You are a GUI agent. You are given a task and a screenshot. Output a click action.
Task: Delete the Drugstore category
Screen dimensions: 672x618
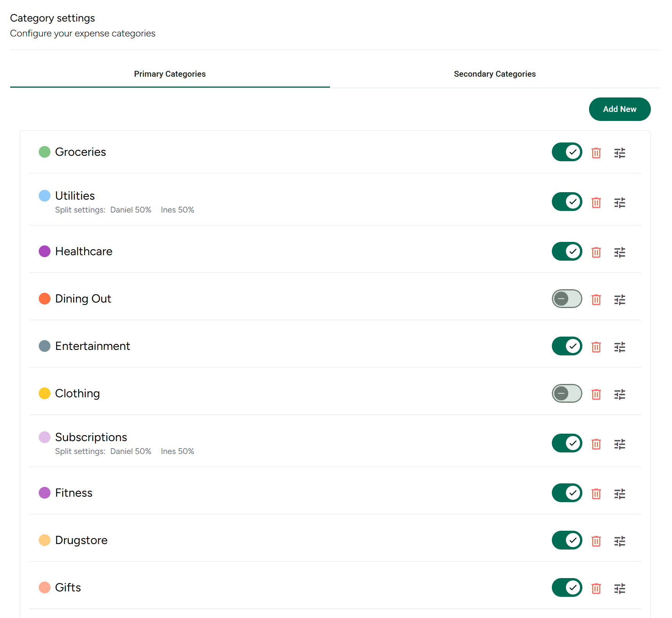[x=596, y=541]
